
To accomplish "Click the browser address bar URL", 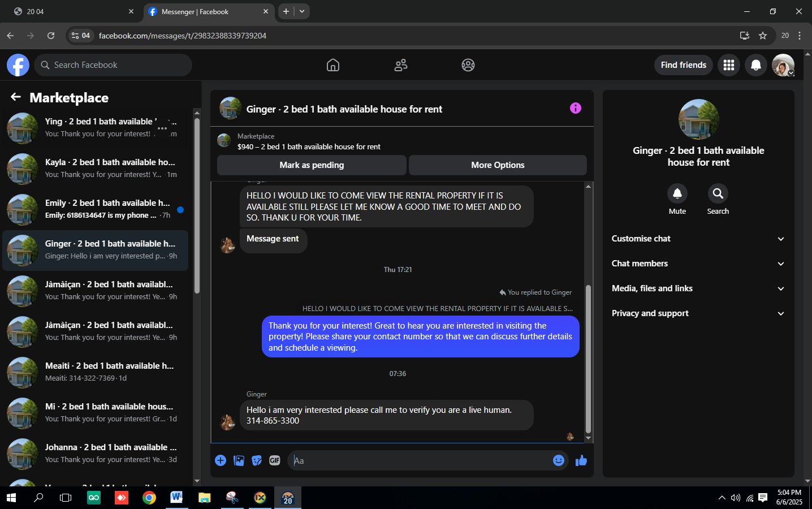I will coord(183,36).
